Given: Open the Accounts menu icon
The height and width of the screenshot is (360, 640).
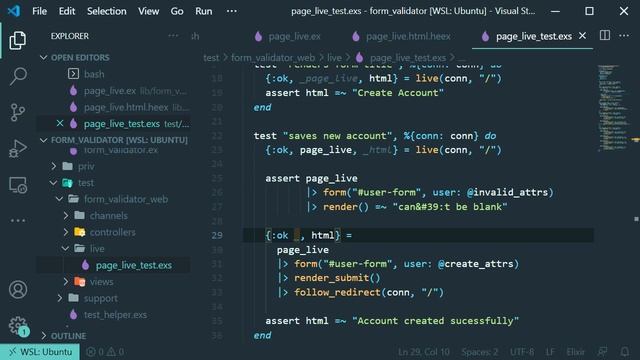Looking at the screenshot, I should tap(18, 289).
